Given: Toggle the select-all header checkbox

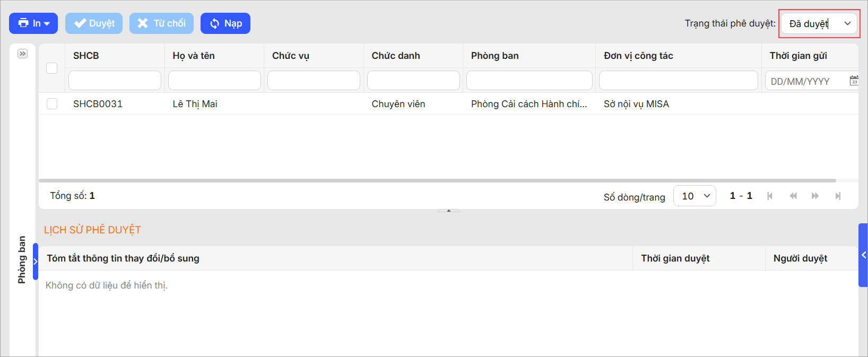Looking at the screenshot, I should (x=51, y=68).
